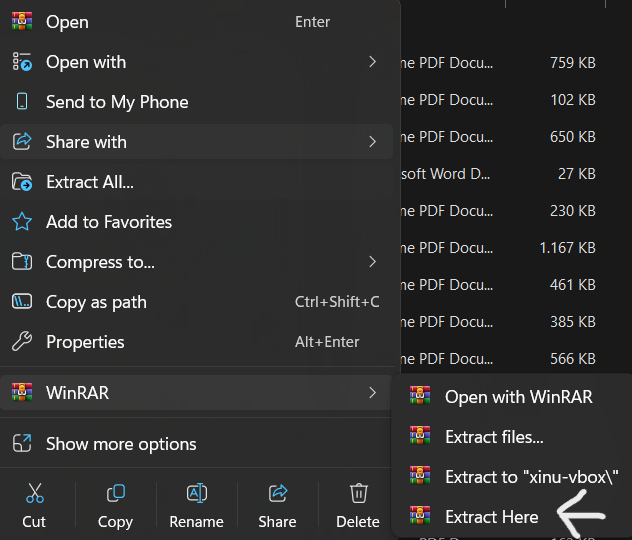Click the phone icon for Send to My Phone
Image resolution: width=632 pixels, height=540 pixels.
[x=22, y=102]
